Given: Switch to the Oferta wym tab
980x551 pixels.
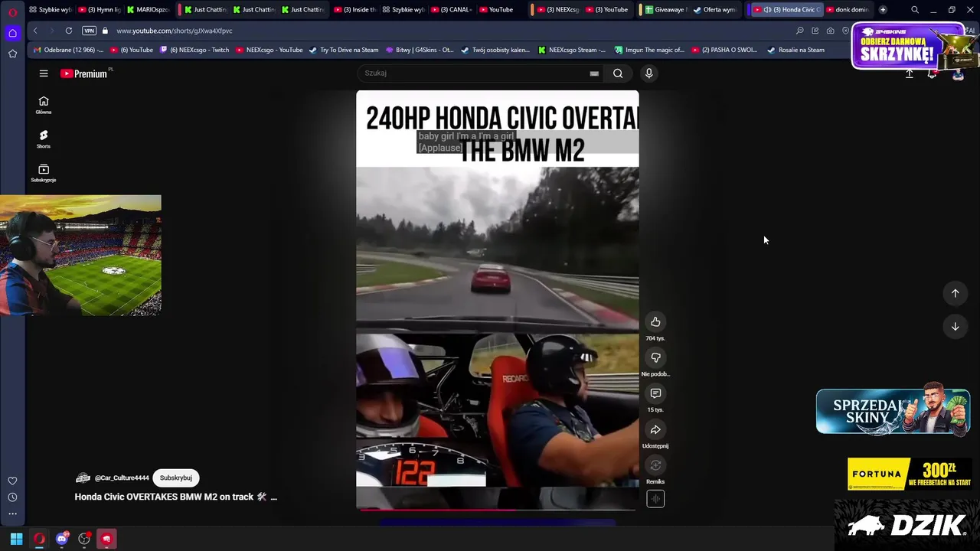Looking at the screenshot, I should point(715,10).
